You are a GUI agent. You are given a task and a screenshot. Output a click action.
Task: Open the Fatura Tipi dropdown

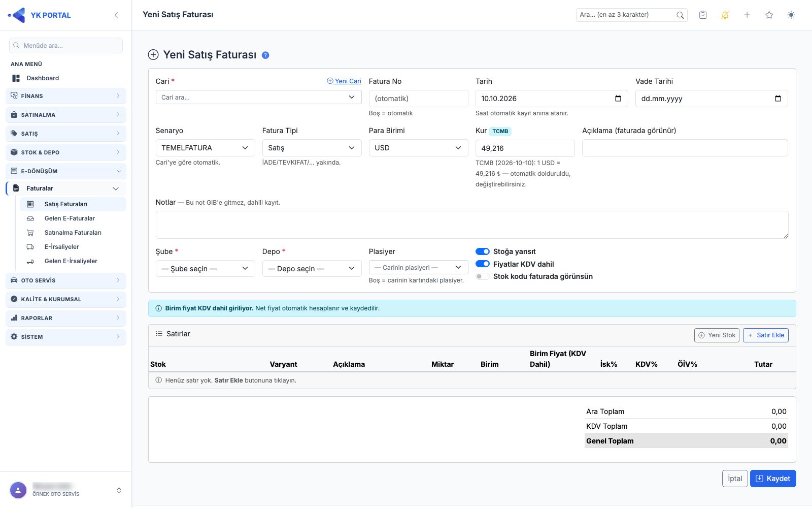pos(312,148)
